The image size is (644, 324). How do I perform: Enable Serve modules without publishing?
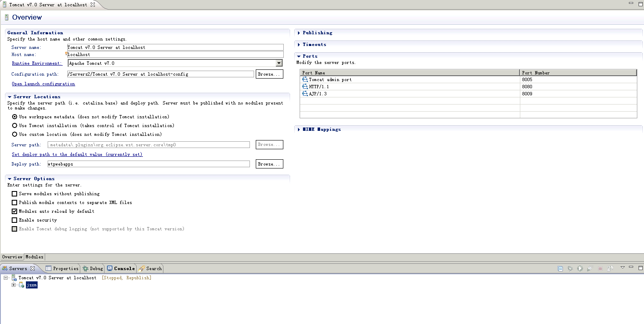[x=15, y=194]
